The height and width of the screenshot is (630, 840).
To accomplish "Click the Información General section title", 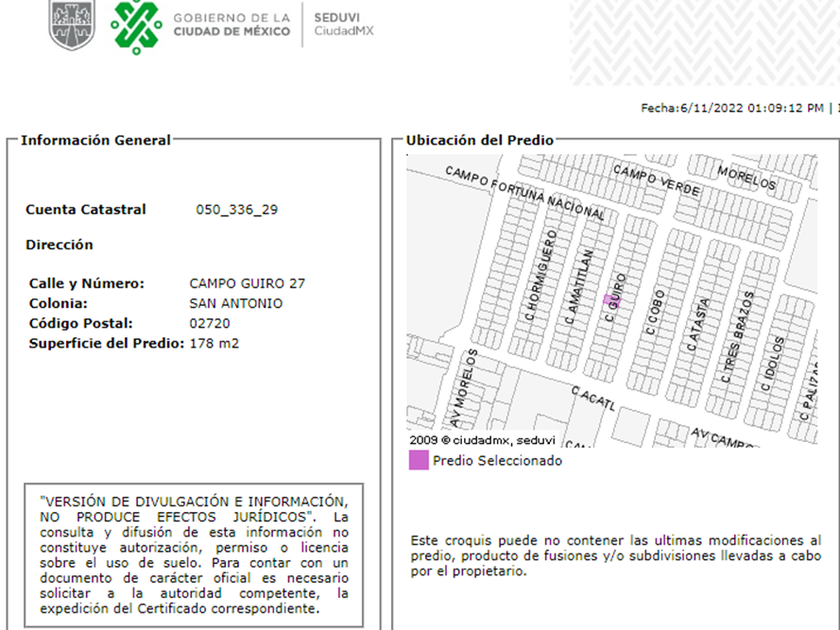I will 95,140.
